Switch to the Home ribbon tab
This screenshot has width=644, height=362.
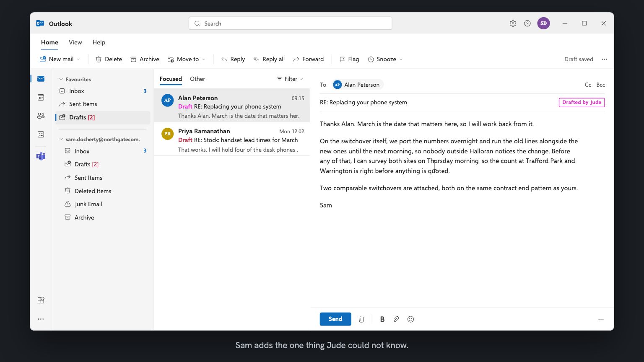49,42
